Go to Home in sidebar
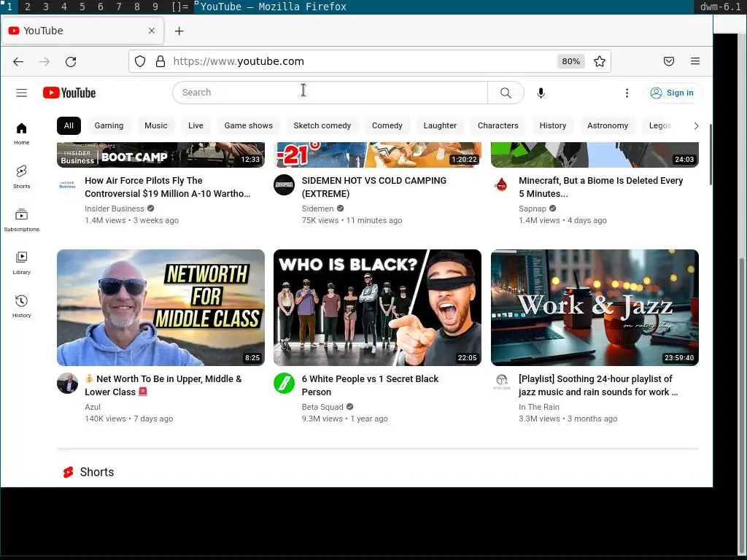 click(x=21, y=133)
